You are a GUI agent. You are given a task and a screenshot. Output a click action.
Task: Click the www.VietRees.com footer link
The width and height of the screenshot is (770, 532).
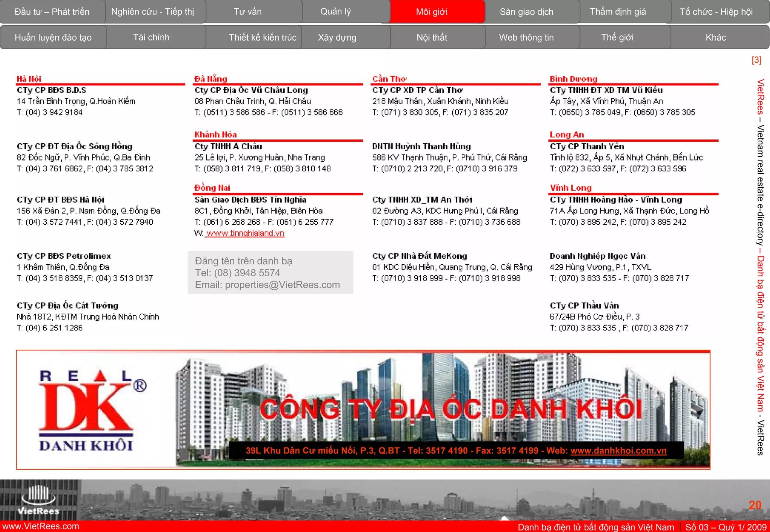coord(40,526)
